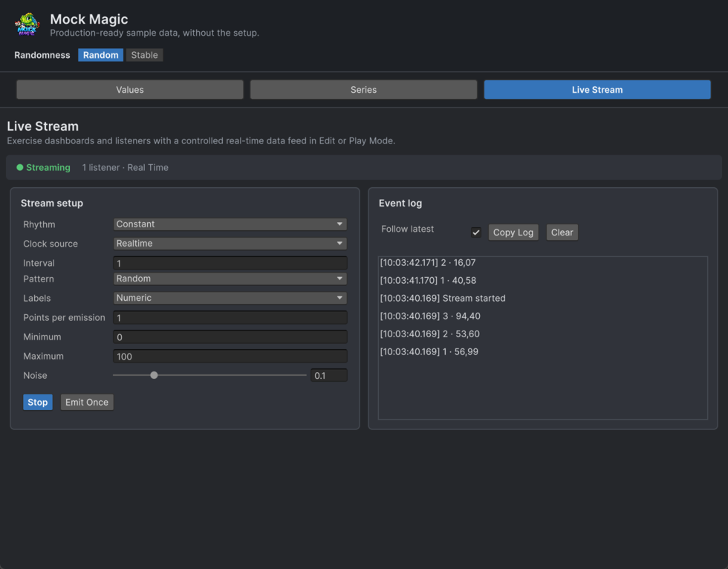Click the Randomness label

[42, 55]
